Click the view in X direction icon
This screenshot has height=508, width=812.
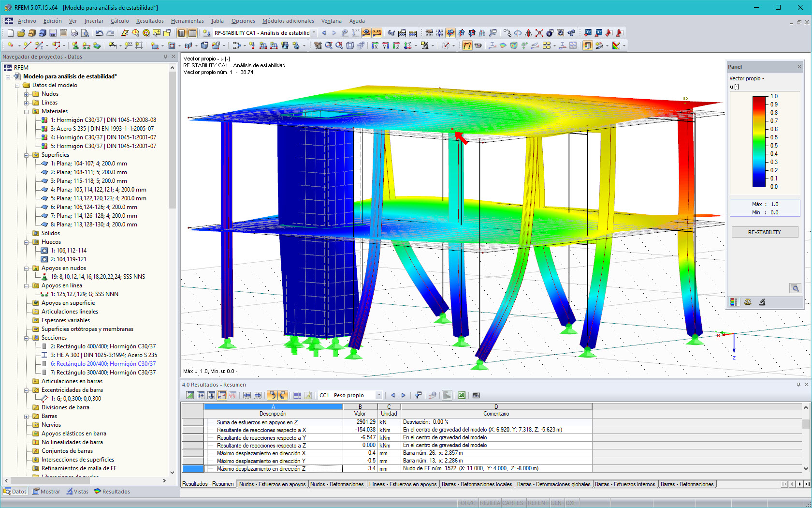click(x=375, y=45)
